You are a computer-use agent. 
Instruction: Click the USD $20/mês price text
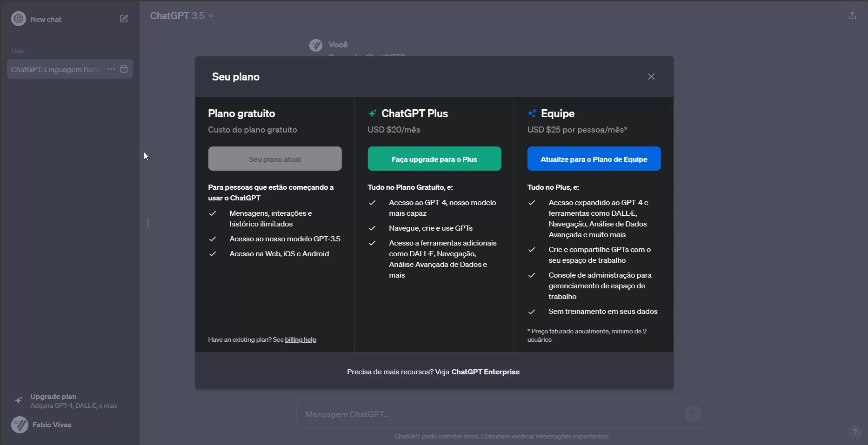tap(394, 130)
